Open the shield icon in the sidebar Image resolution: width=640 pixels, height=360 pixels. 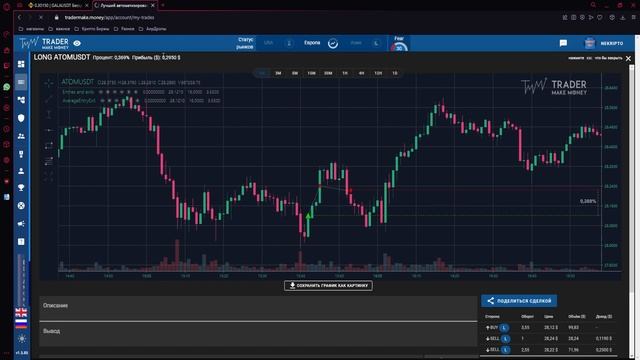[21, 118]
